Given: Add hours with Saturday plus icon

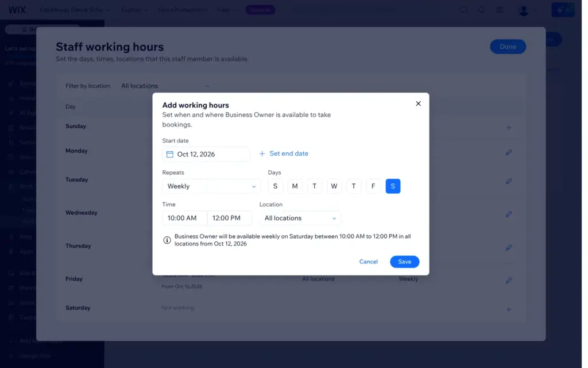Looking at the screenshot, I should pyautogui.click(x=509, y=310).
